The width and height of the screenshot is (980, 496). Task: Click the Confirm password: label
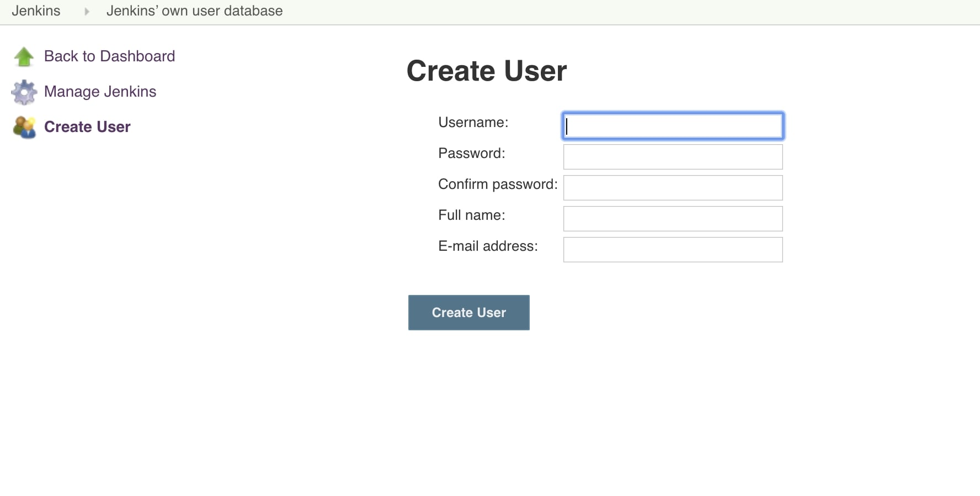pyautogui.click(x=498, y=184)
